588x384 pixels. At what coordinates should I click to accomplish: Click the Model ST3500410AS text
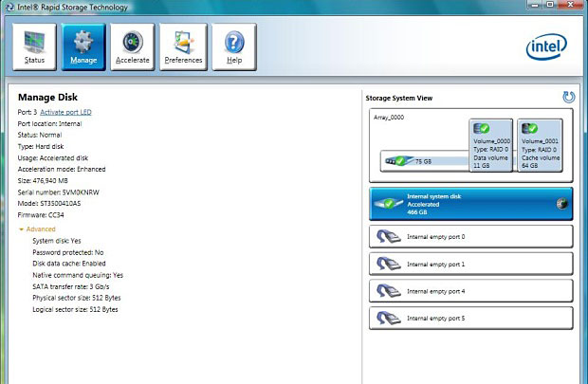point(49,204)
